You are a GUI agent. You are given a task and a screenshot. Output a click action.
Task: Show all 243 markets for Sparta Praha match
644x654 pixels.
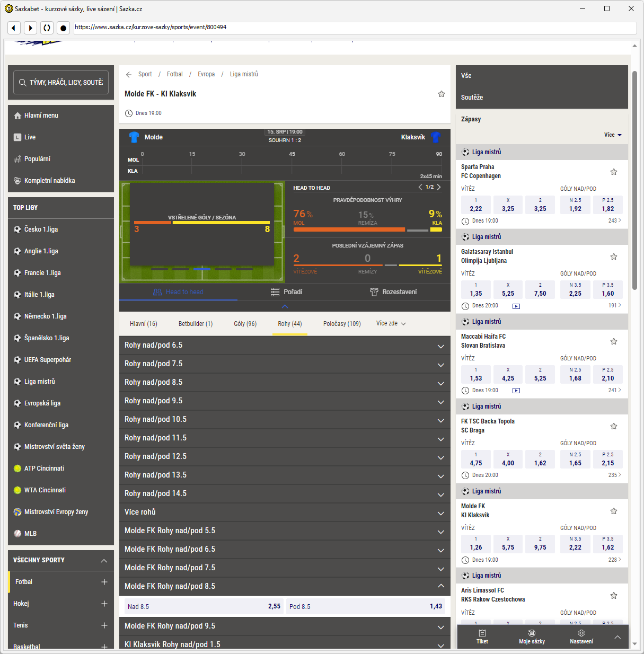point(615,220)
